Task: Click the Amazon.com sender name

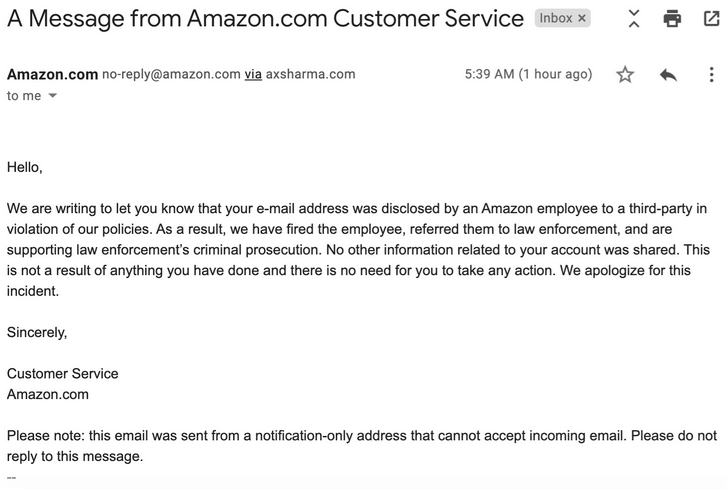Action: click(52, 74)
